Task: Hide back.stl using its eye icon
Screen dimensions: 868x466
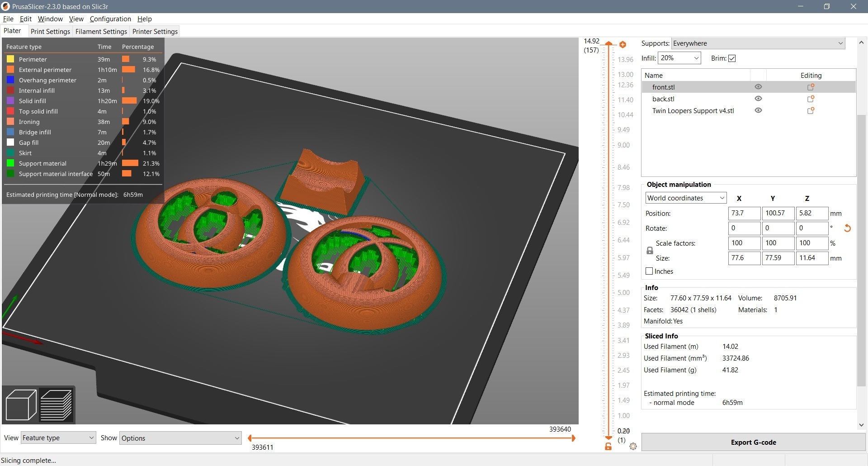Action: 758,99
